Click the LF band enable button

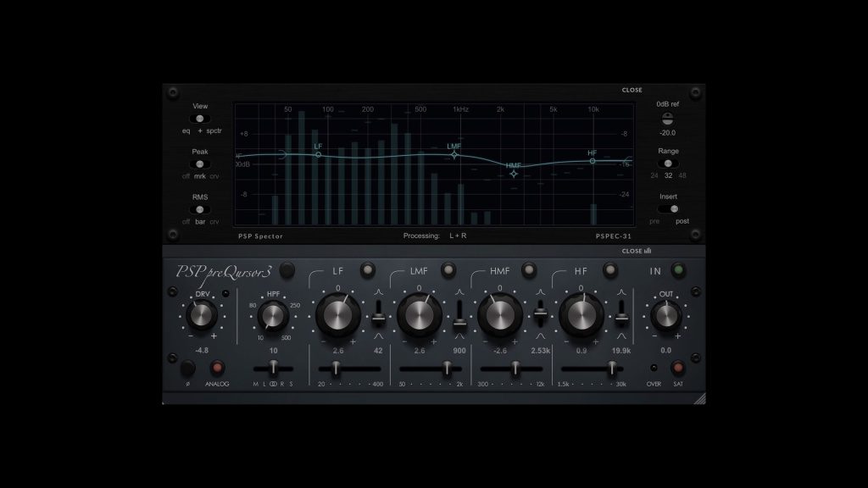point(367,270)
